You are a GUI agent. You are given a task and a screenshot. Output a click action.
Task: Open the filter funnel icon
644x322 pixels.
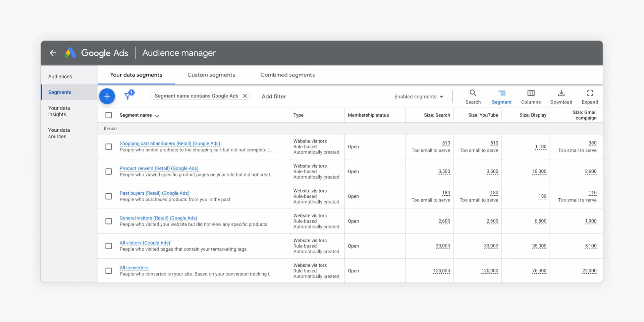(127, 96)
